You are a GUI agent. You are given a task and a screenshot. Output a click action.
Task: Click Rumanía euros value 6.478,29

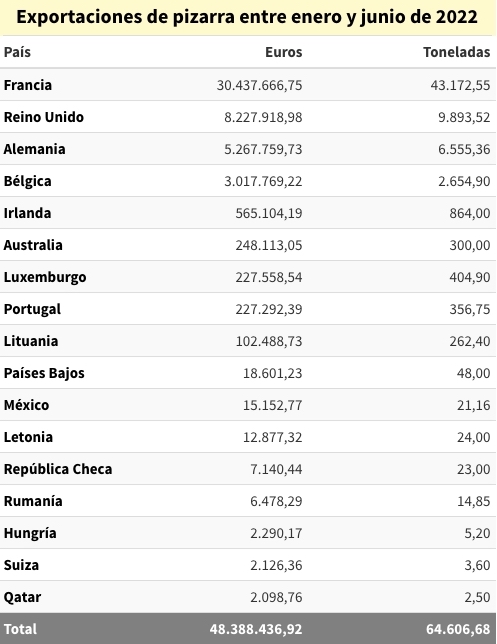pyautogui.click(x=276, y=501)
